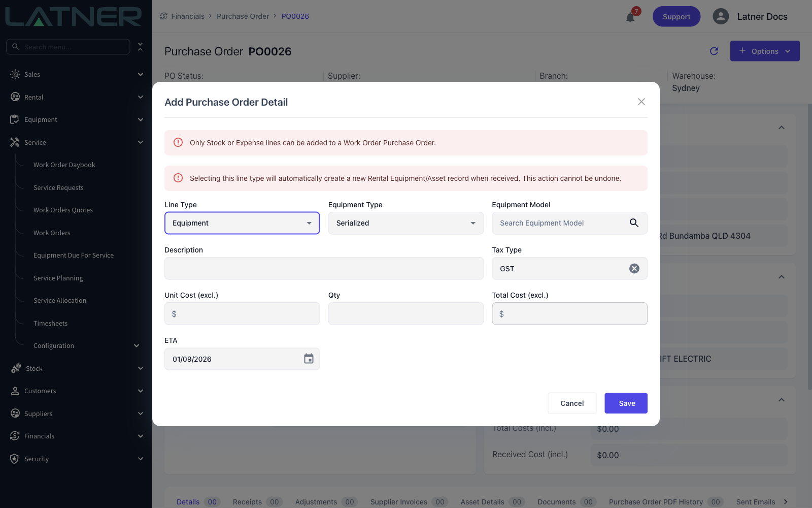The height and width of the screenshot is (508, 812).
Task: Click the Stock sidebar icon
Action: coord(16,368)
